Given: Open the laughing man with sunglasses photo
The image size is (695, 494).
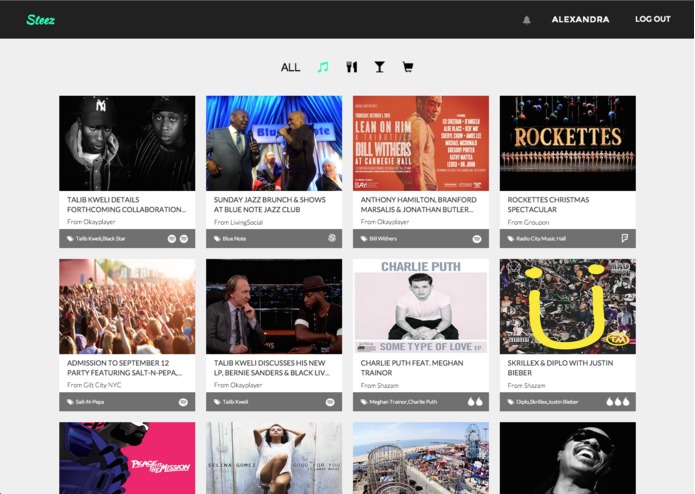Looking at the screenshot, I should pos(568,458).
